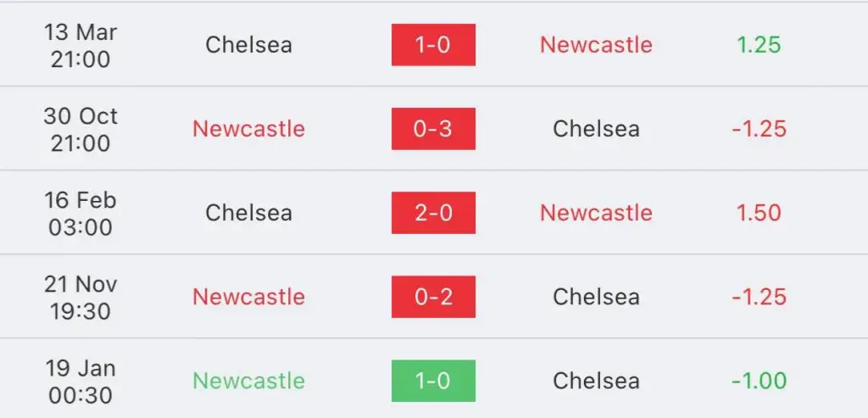Select the 0-2 score on 21 Nov
Screen dimensions: 868x418
(433, 298)
